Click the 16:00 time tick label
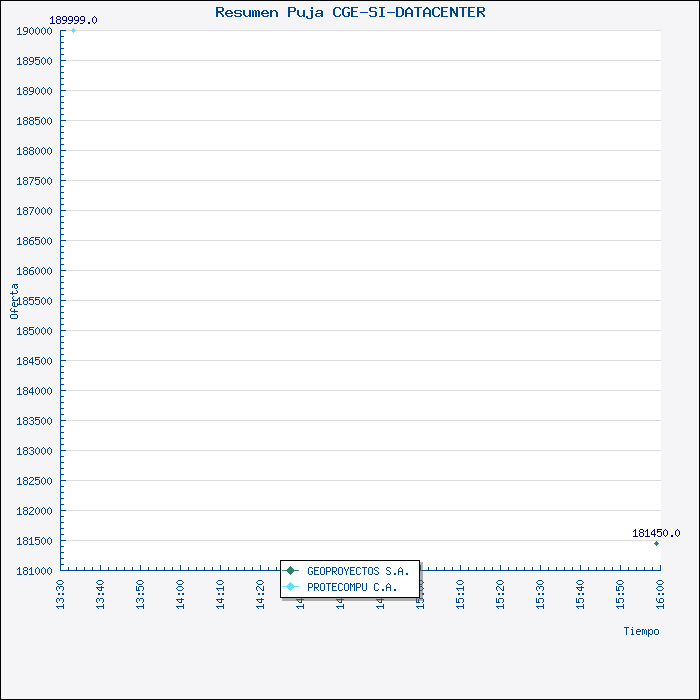Image resolution: width=700 pixels, height=700 pixels. tap(660, 591)
